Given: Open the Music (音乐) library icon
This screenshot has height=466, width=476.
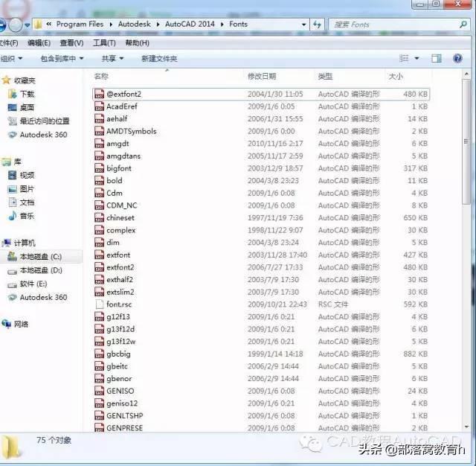Looking at the screenshot, I should (x=13, y=216).
